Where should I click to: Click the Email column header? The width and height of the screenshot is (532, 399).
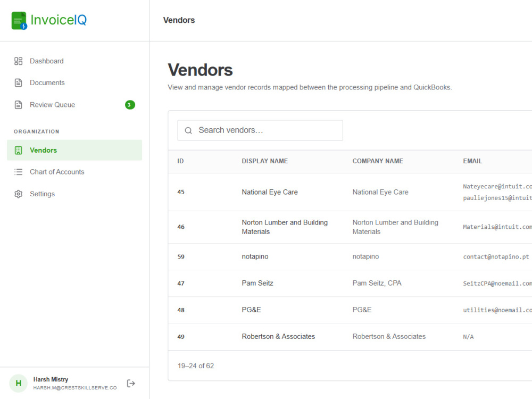point(472,161)
